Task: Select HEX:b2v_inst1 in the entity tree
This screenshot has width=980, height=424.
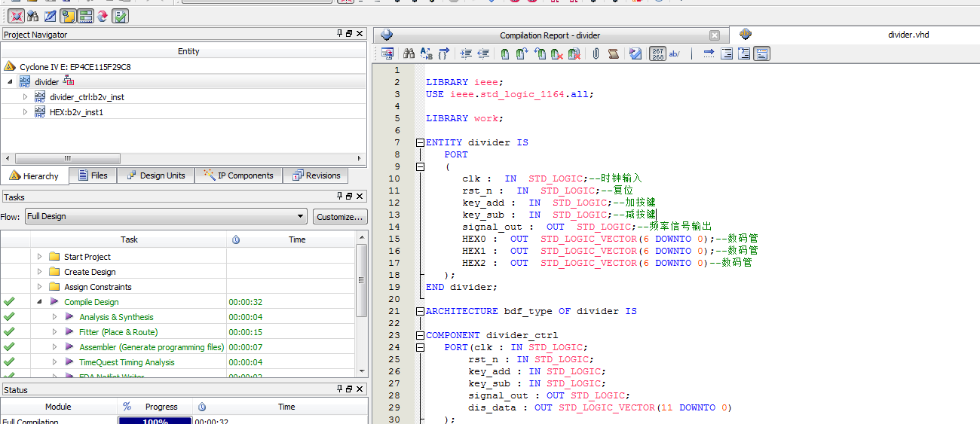Action: (76, 112)
